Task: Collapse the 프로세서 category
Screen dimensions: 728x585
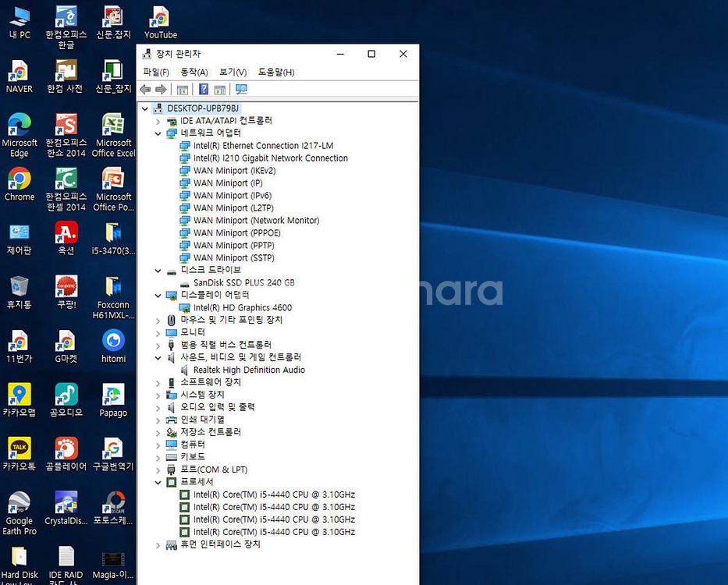Action: (x=158, y=482)
